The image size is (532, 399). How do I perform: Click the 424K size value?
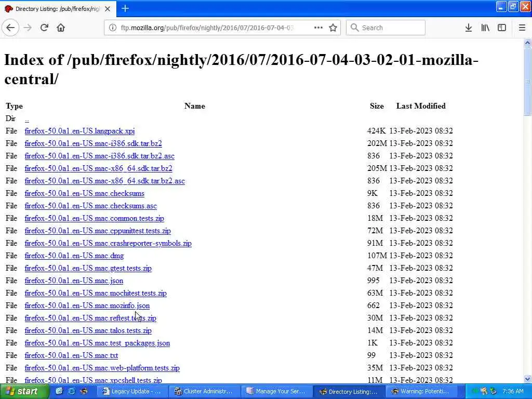[x=376, y=131]
